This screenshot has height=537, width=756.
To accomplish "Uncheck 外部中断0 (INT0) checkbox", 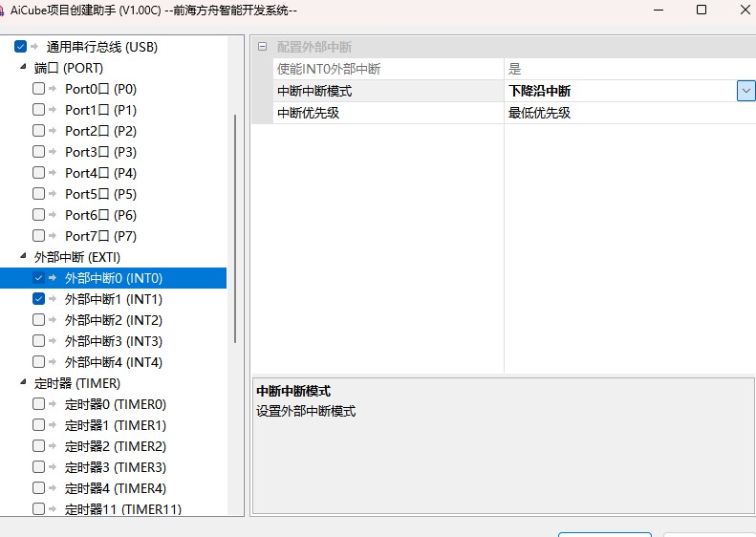I will (38, 278).
